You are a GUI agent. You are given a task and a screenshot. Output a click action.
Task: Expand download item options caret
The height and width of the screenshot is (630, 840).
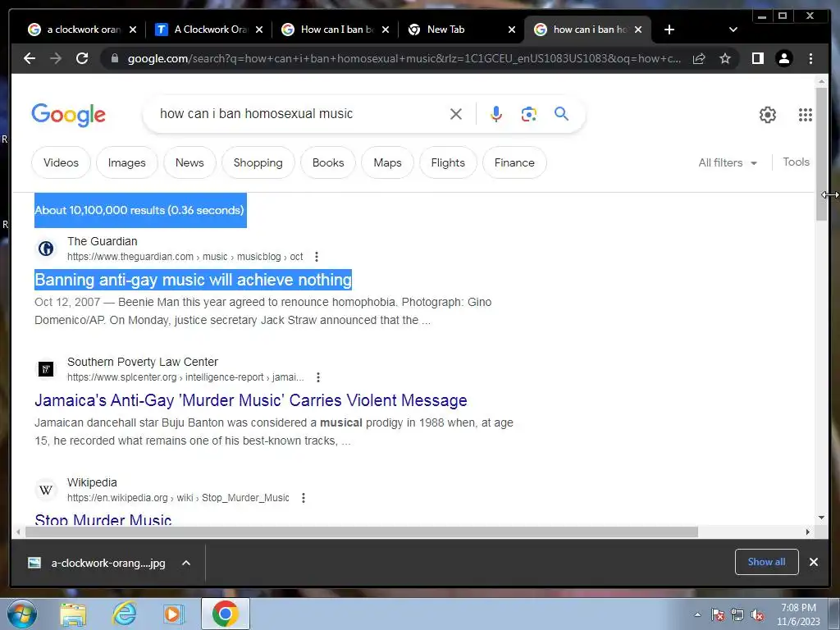click(186, 563)
